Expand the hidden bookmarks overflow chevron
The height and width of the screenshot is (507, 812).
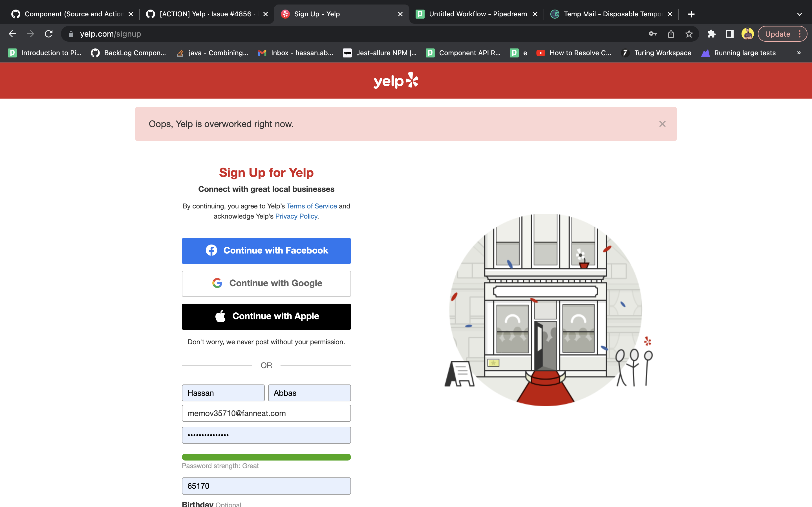[x=799, y=53]
